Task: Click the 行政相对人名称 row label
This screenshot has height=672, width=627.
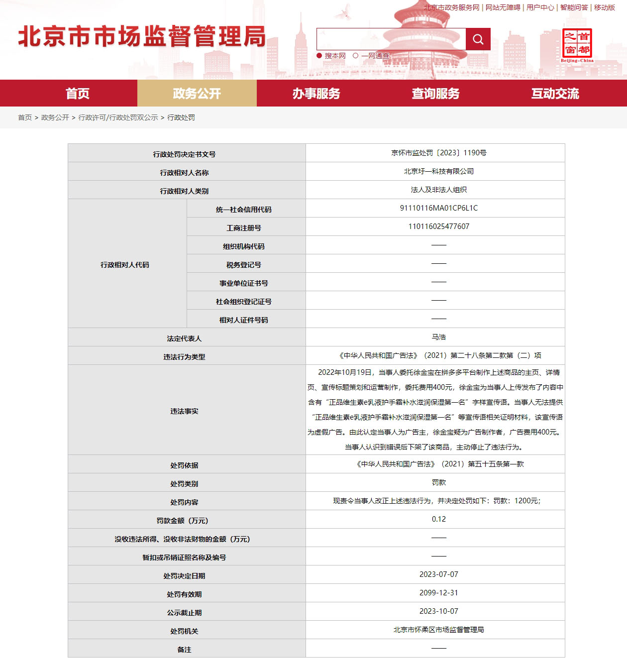Action: 184,173
